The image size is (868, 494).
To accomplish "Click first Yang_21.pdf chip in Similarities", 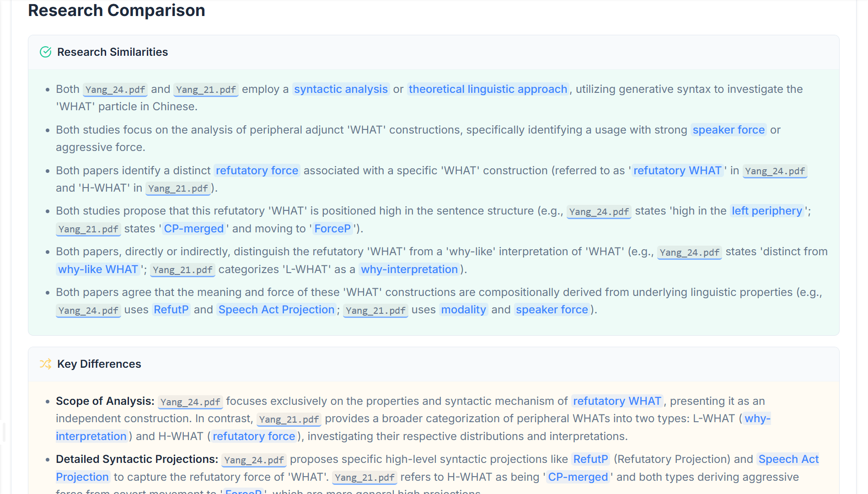I will [x=206, y=90].
